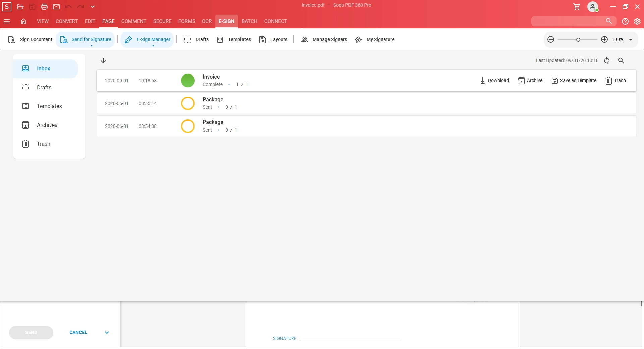Screen dimensions: 644x349
Task: Move the Invoice package to Trash
Action: [615, 81]
